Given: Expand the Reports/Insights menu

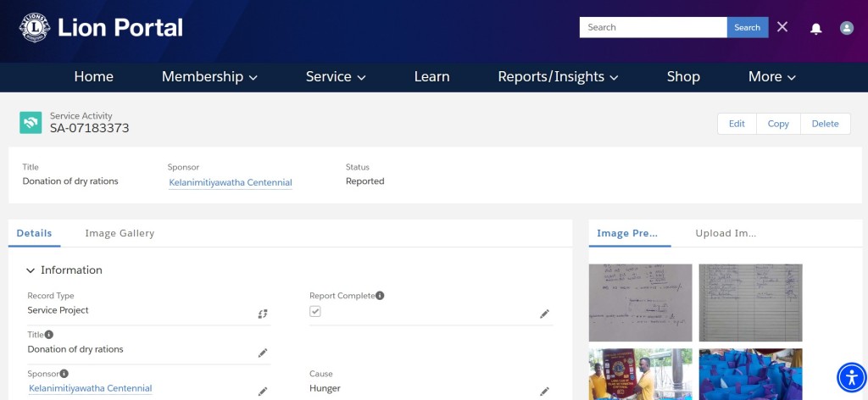Looking at the screenshot, I should click(558, 77).
